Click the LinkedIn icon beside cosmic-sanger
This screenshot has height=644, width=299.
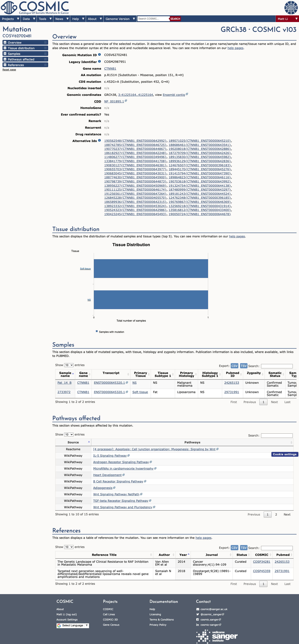point(198,625)
